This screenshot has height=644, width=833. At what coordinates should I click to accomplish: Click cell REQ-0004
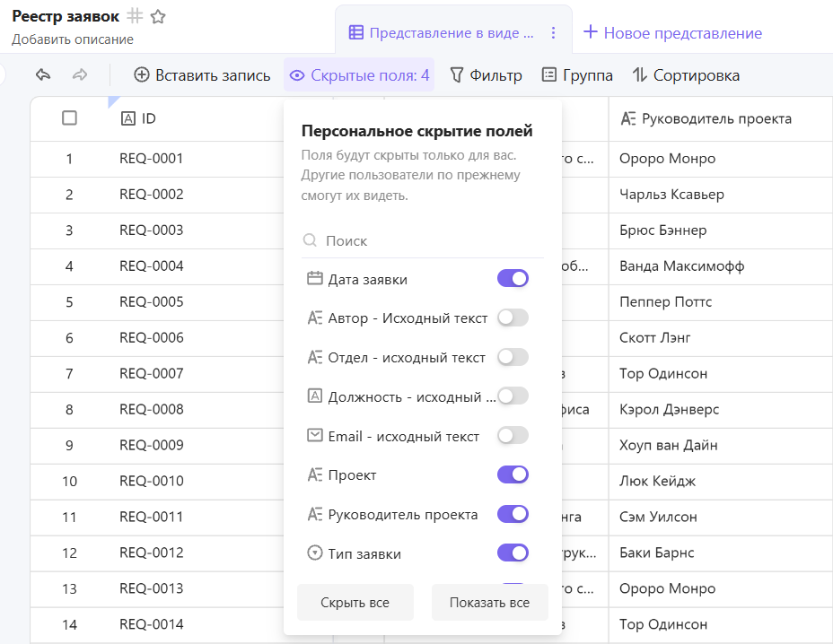(152, 266)
